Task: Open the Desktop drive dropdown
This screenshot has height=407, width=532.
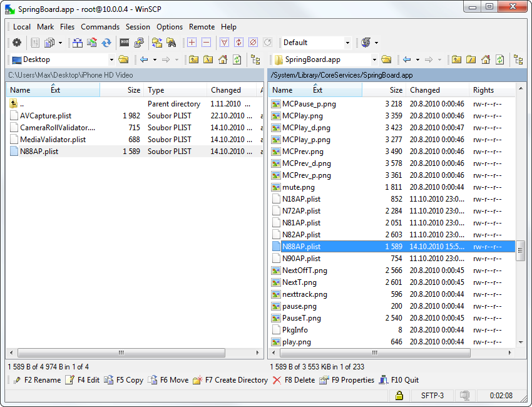Action: click(x=111, y=60)
